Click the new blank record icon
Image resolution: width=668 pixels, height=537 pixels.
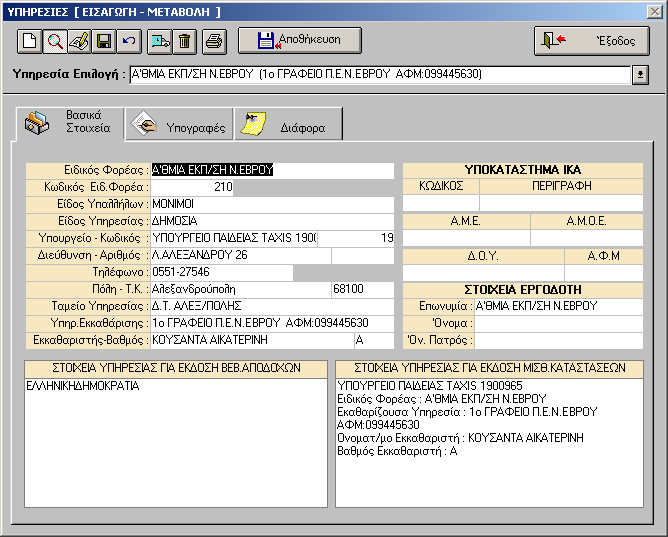click(x=29, y=41)
